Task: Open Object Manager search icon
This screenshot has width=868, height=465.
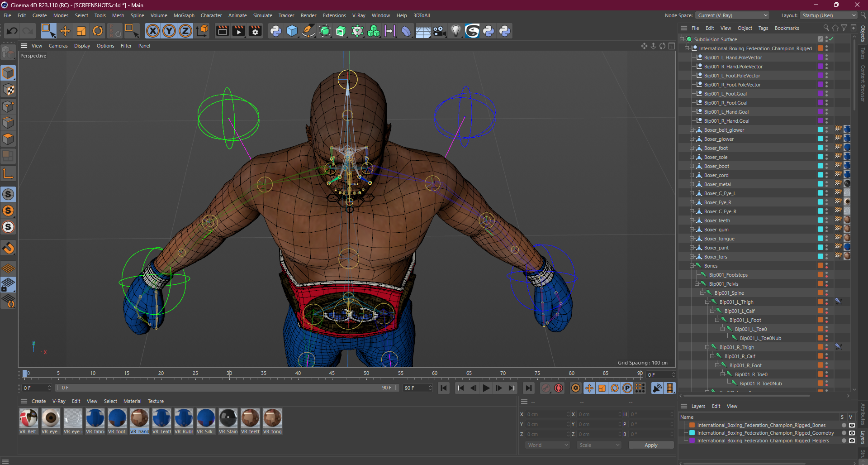Action: click(826, 28)
